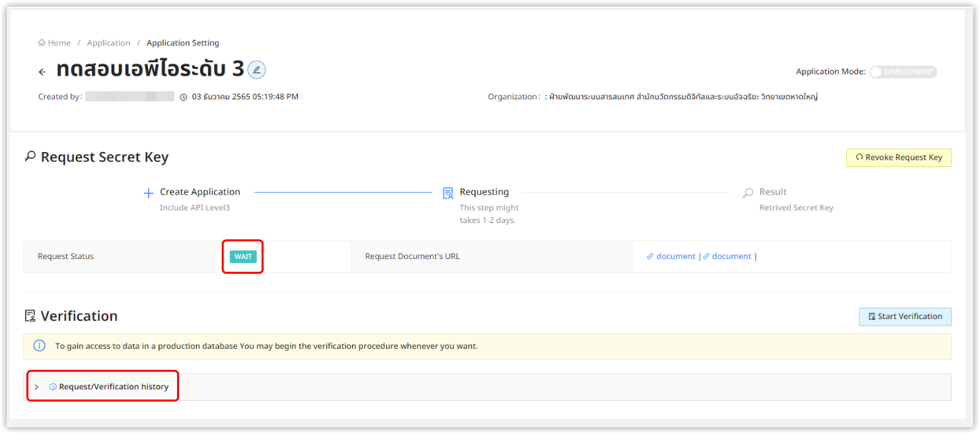Click the pencil edit icon next to title
Image resolution: width=980 pixels, height=434 pixels.
[257, 70]
